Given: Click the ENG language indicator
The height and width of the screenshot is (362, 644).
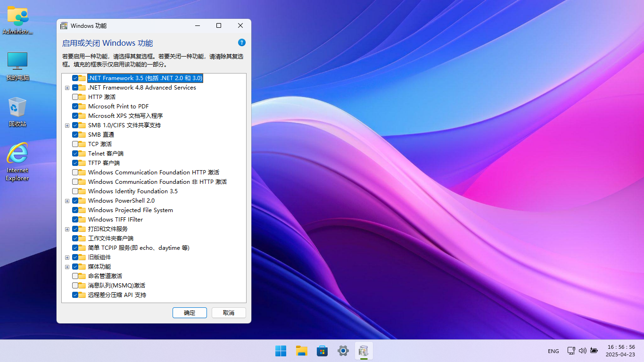Looking at the screenshot, I should coord(553,351).
